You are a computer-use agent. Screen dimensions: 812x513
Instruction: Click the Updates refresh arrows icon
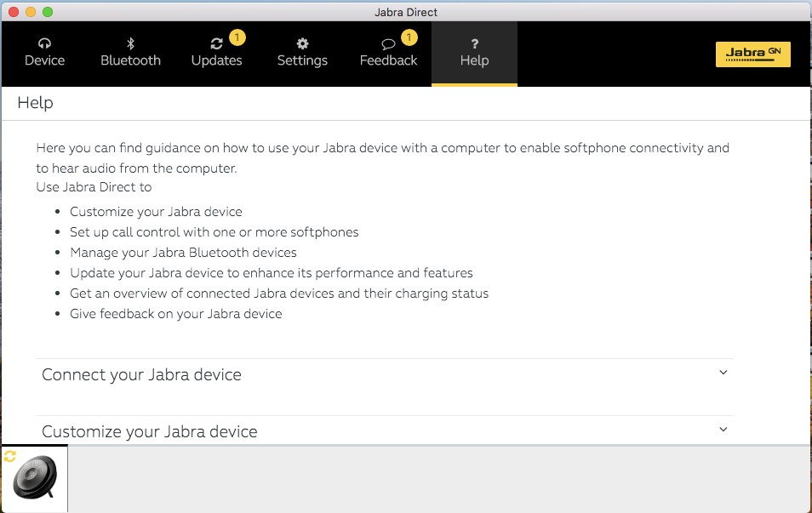(216, 44)
